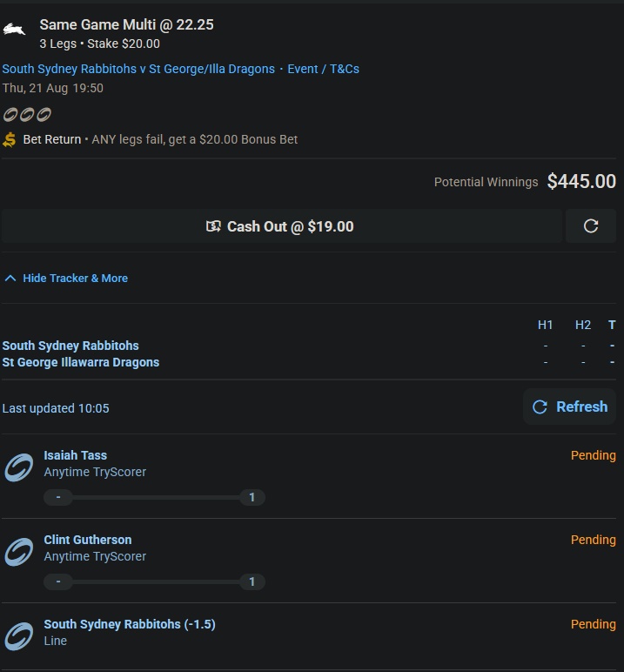Viewport: 624px width, 672px height.
Task: Click the South Sydney Line leg ring icon
Action: click(x=18, y=636)
